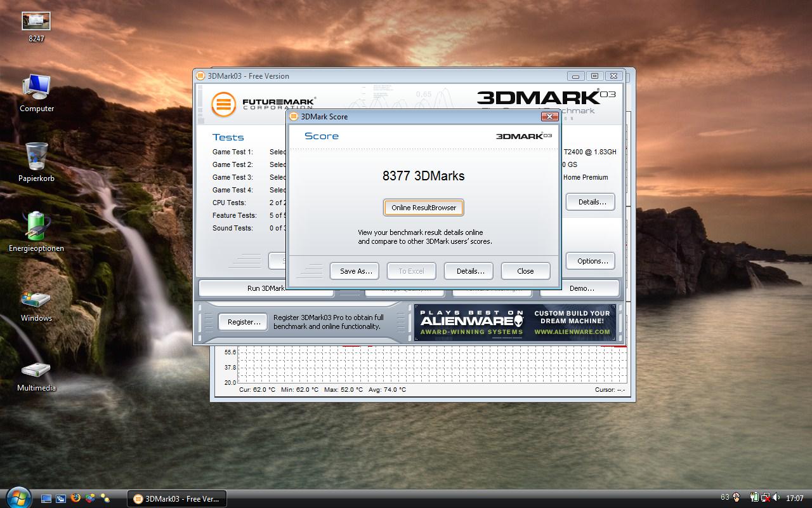Launch the Demo button
Screen dimensions: 812x508
tap(580, 288)
